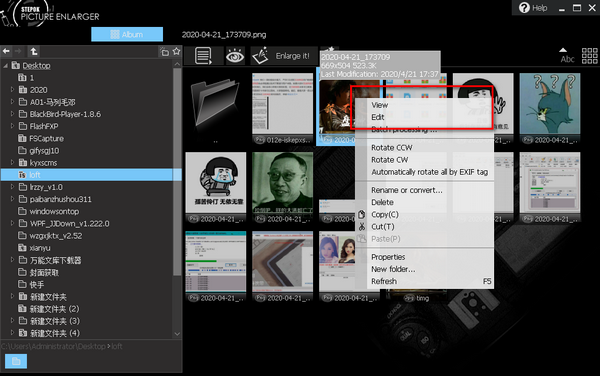Open the parent folder thumbnail
The height and width of the screenshot is (376, 600).
point(215,104)
